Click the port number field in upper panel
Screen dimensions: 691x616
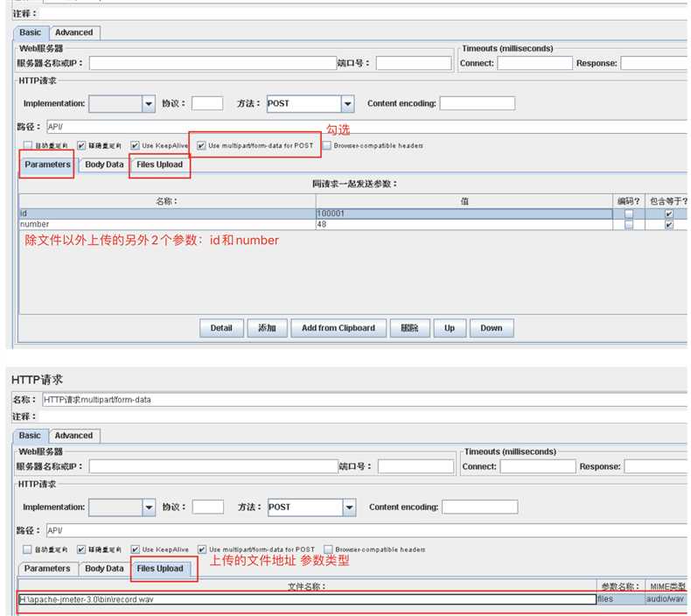coord(414,63)
